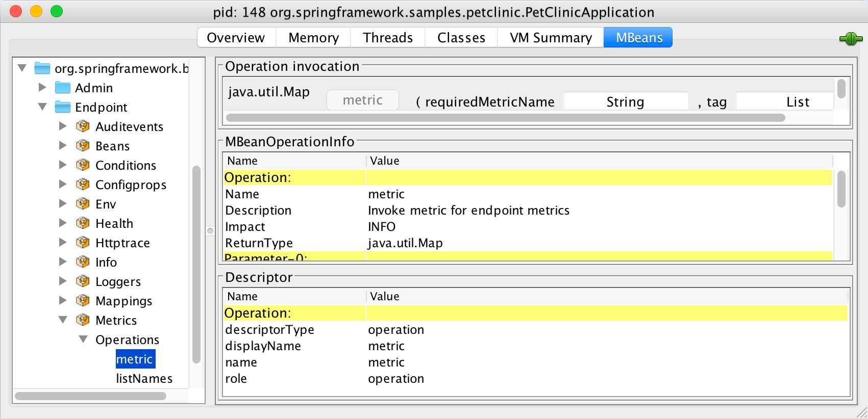Open the VM Summary tab
Viewport: 868px width, 419px height.
click(x=551, y=38)
